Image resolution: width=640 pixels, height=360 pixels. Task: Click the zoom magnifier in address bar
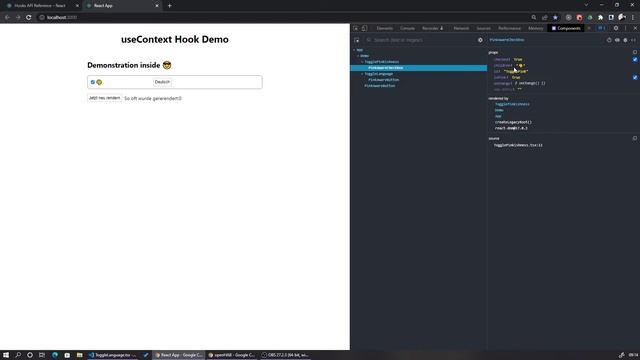pos(534,18)
